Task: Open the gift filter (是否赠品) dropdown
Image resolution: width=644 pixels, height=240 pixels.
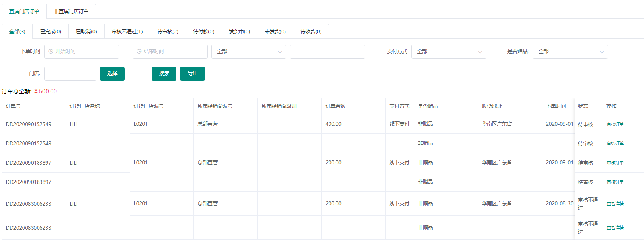Action: 570,52
